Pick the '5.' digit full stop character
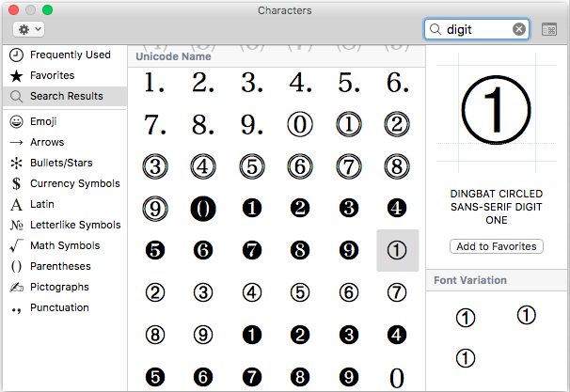This screenshot has width=570, height=392. (349, 83)
